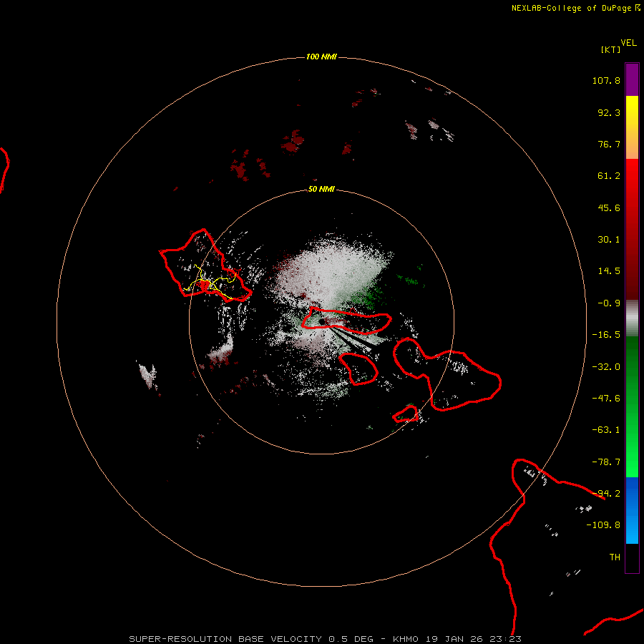Click the -63.1 legend value
Viewport: 644px width, 644px height.
(606, 430)
